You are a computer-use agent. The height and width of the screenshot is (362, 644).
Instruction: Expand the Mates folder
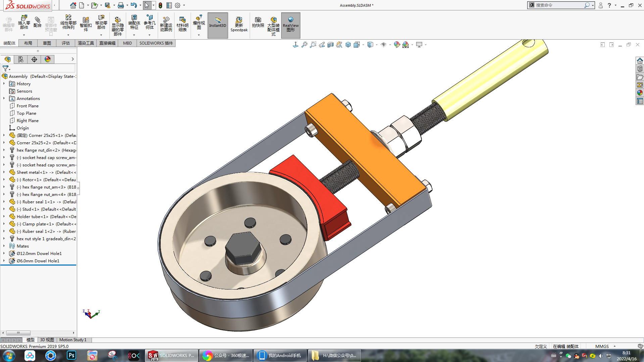pyautogui.click(x=4, y=246)
